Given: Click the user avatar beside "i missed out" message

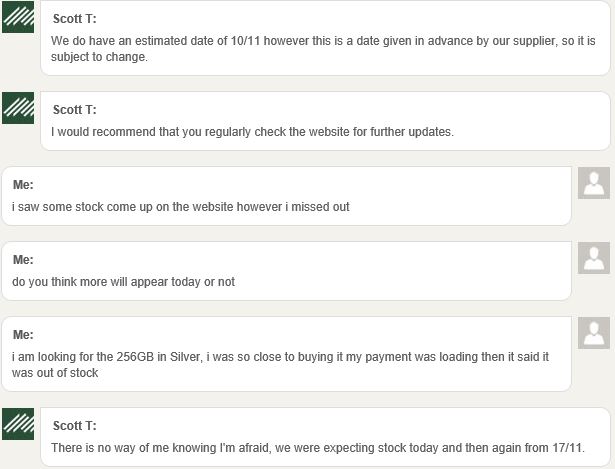Looking at the screenshot, I should 594,183.
